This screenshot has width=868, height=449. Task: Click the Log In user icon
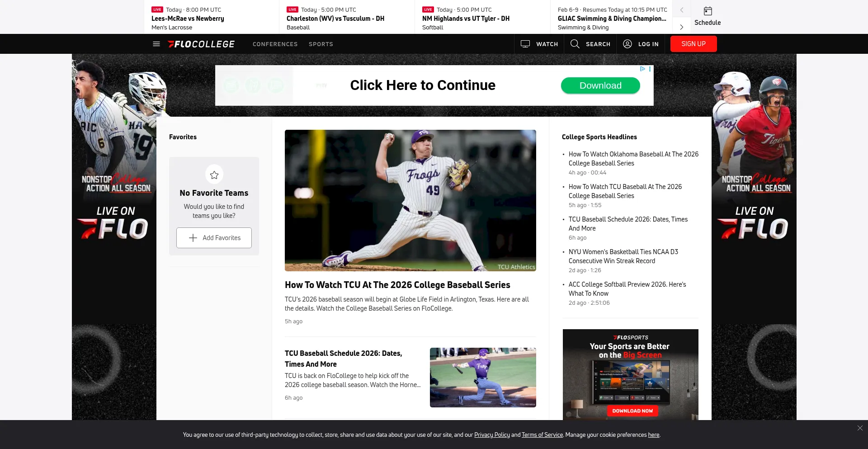pos(627,44)
